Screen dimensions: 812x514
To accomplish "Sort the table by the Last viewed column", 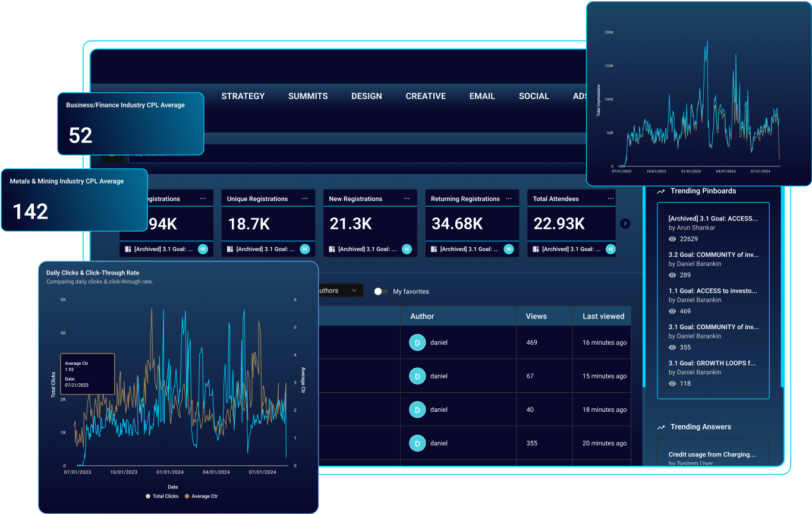I will (x=603, y=316).
